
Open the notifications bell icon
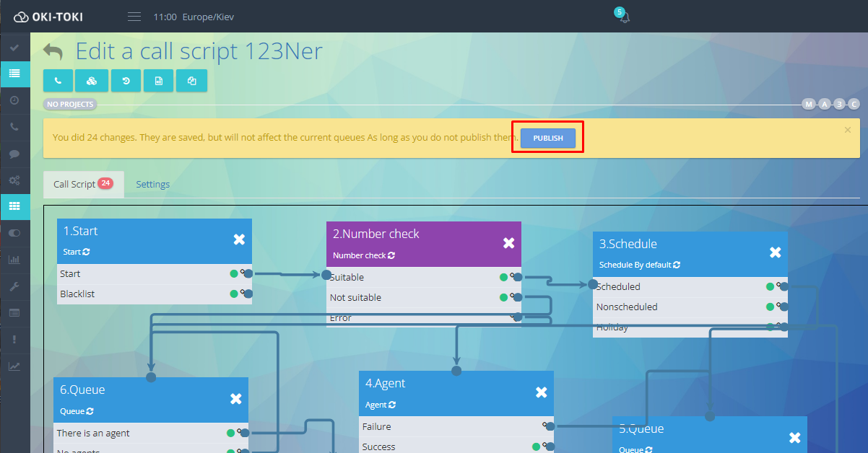pos(624,17)
